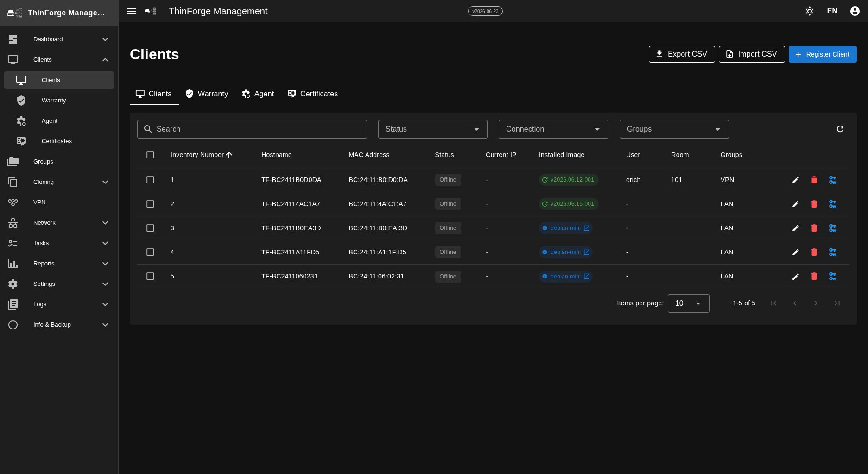This screenshot has height=474, width=868.
Task: Expand the Network section in sidebar
Action: click(x=59, y=222)
